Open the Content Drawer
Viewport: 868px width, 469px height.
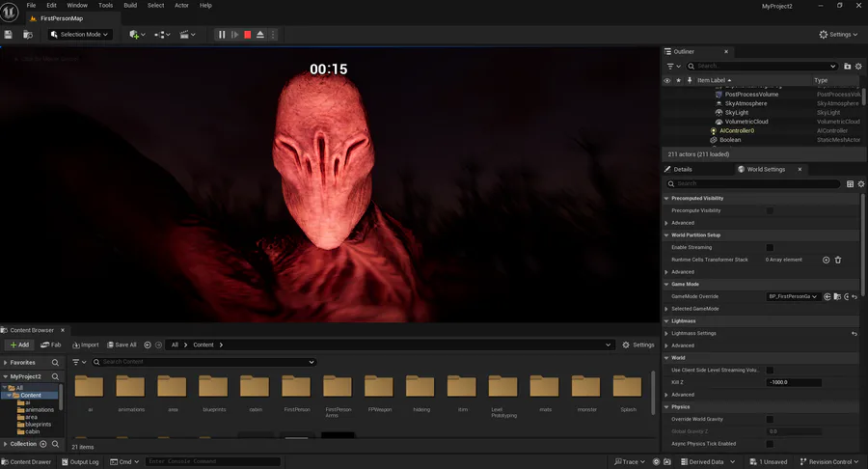27,462
